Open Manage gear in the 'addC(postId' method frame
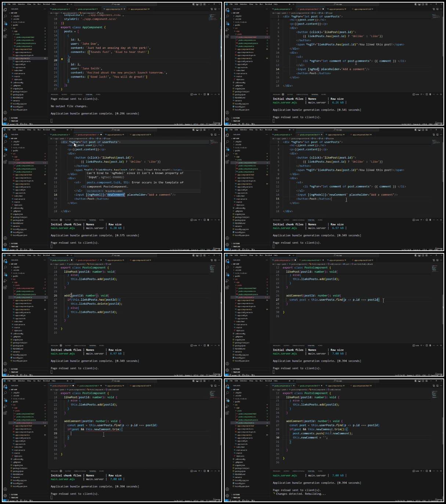 [x=5, y=370]
